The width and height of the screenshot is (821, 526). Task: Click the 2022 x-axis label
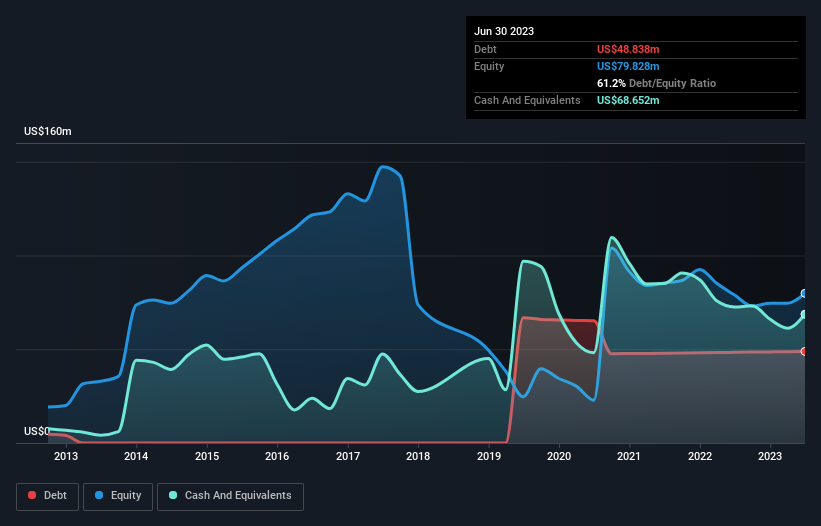pyautogui.click(x=700, y=456)
